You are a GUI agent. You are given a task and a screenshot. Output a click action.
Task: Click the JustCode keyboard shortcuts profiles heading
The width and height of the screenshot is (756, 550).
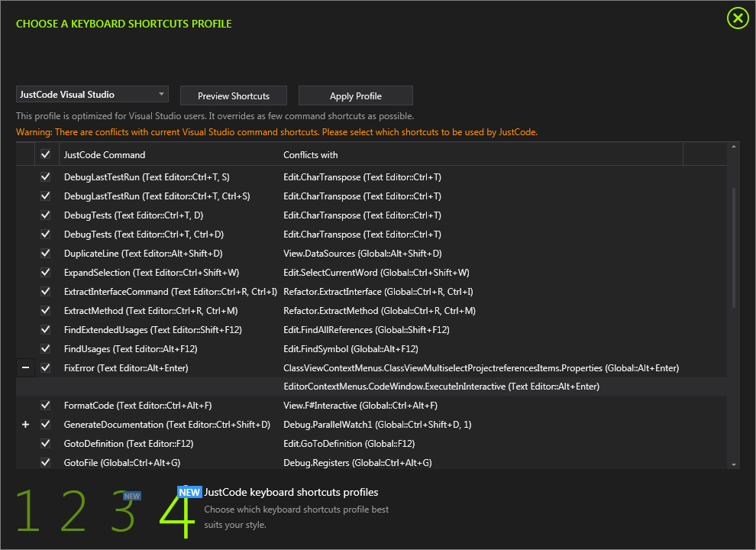(291, 492)
